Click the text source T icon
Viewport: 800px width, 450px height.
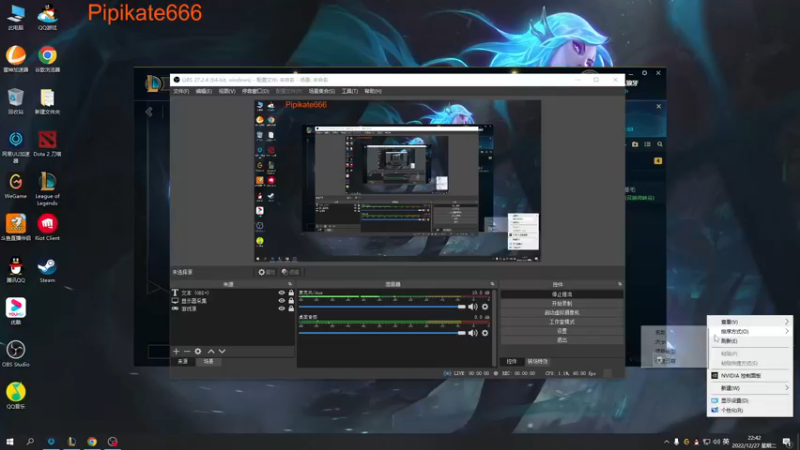coord(175,293)
